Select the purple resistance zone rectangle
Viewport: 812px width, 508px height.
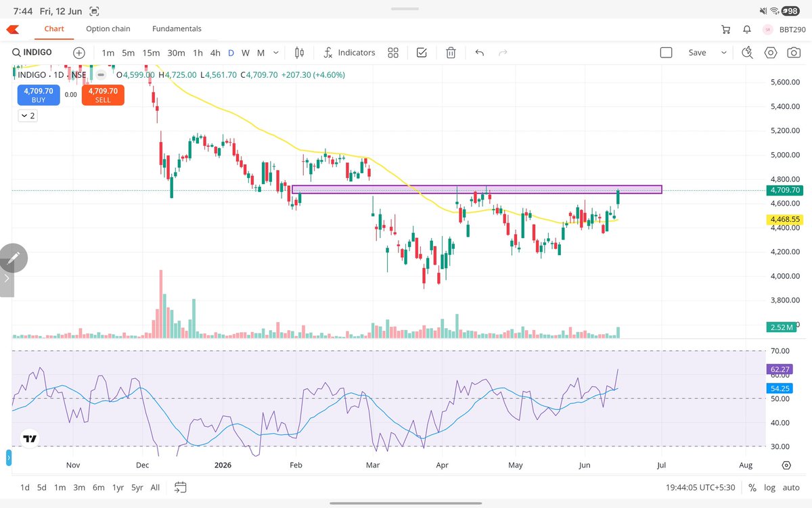point(476,189)
